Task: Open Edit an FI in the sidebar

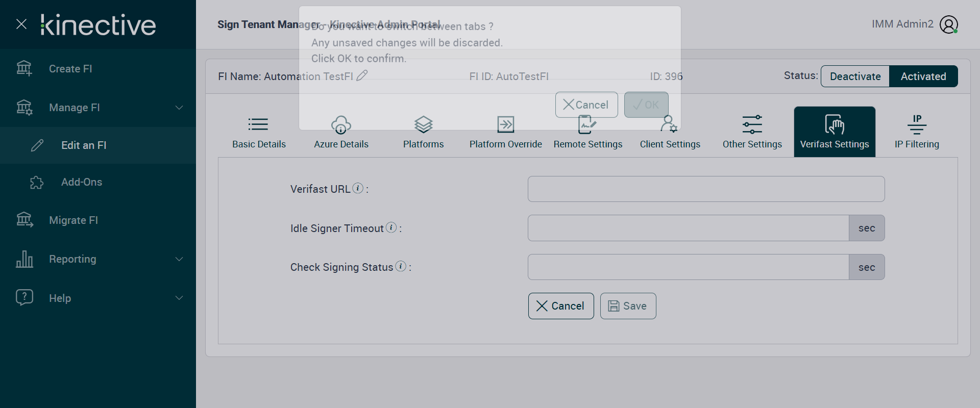Action: [x=98, y=145]
